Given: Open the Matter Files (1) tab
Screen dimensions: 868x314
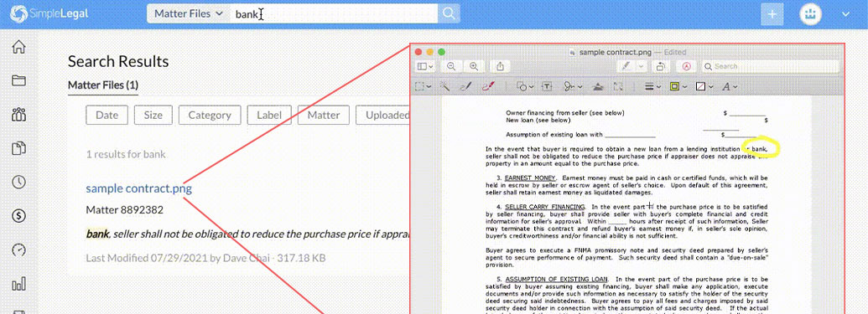Looking at the screenshot, I should point(103,85).
